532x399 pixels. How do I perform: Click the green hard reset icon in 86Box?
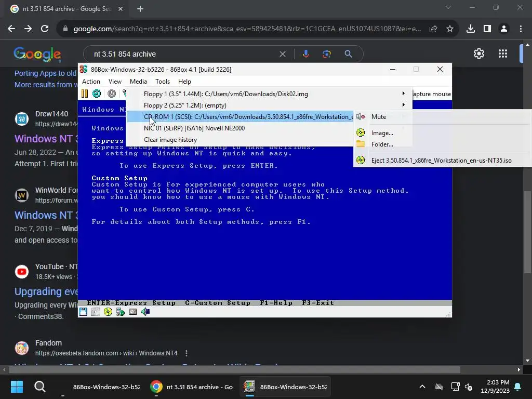[x=97, y=94]
